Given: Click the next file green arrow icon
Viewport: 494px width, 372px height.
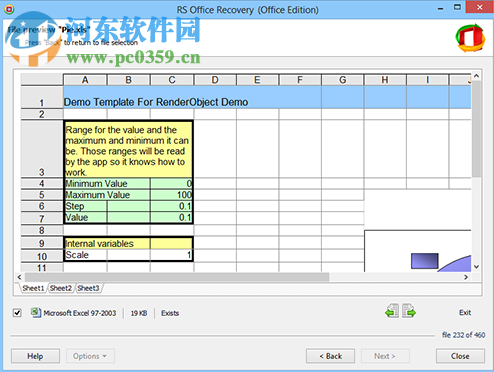Looking at the screenshot, I should (x=409, y=311).
